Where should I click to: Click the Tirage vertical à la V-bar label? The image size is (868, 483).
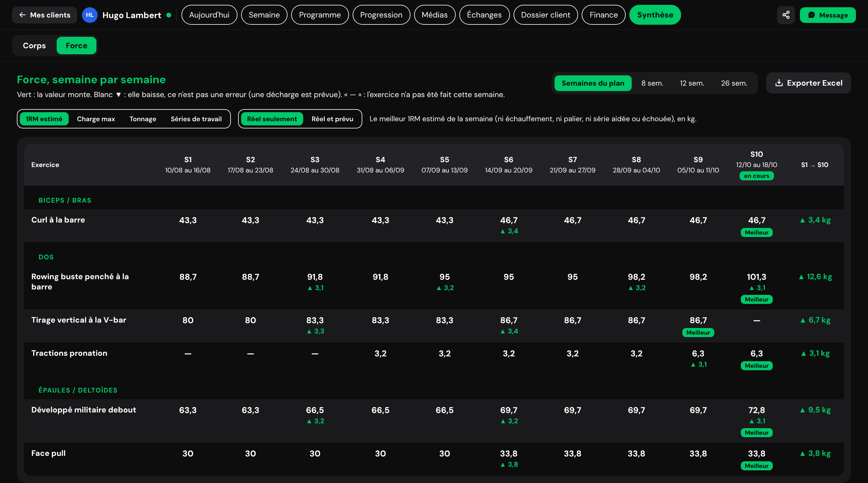pos(78,320)
